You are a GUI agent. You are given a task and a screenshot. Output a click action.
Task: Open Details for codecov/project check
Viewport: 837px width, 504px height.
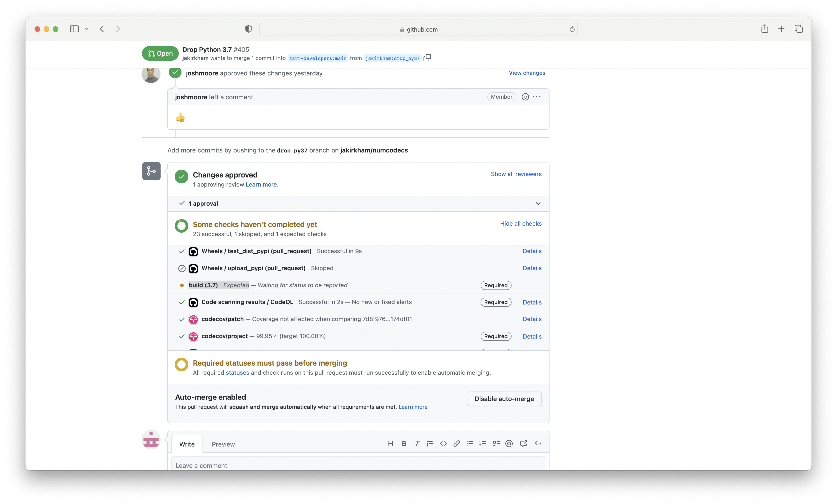(x=532, y=336)
